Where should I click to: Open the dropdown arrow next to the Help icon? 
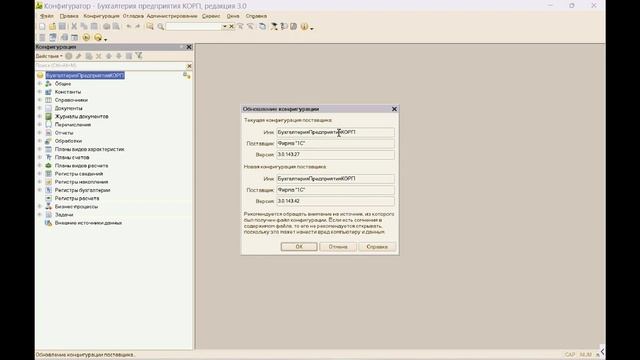pos(312,28)
